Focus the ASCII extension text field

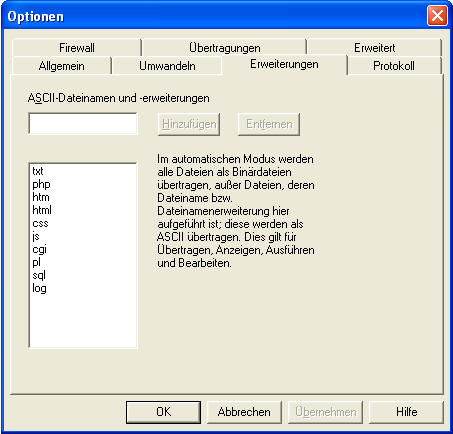pyautogui.click(x=83, y=124)
